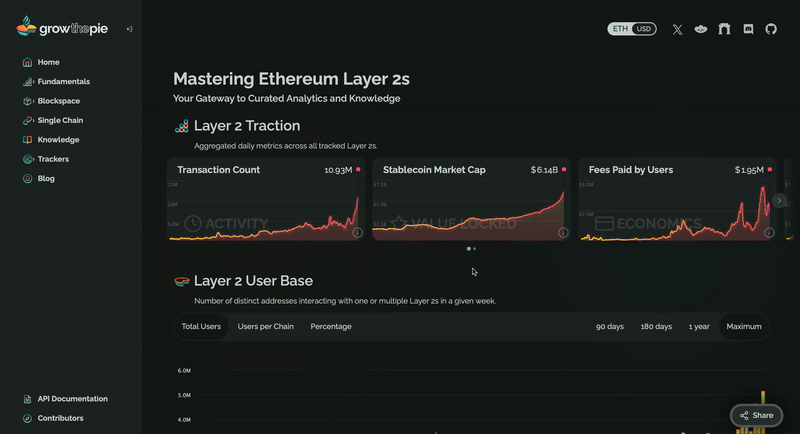Click the growthepie logo
The width and height of the screenshot is (800, 434).
tap(62, 27)
